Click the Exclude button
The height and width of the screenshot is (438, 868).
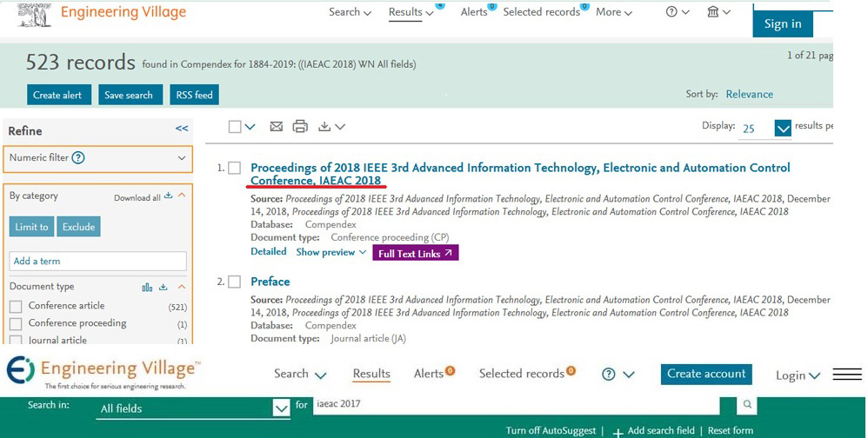[x=78, y=227]
